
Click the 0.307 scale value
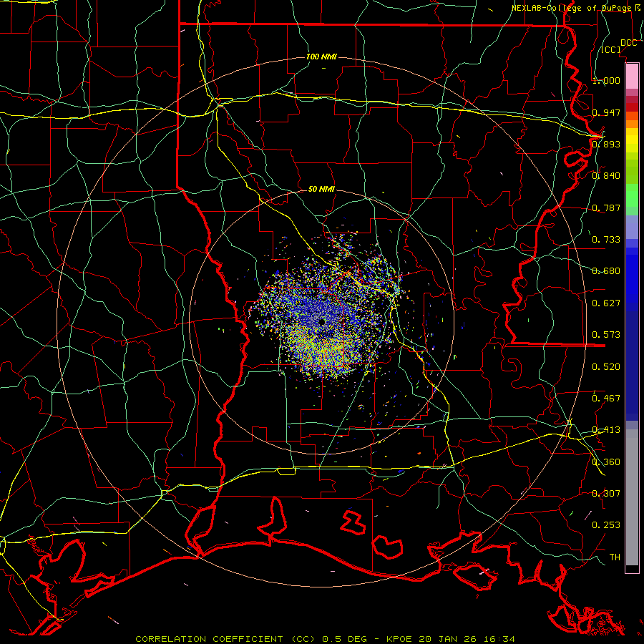click(606, 493)
